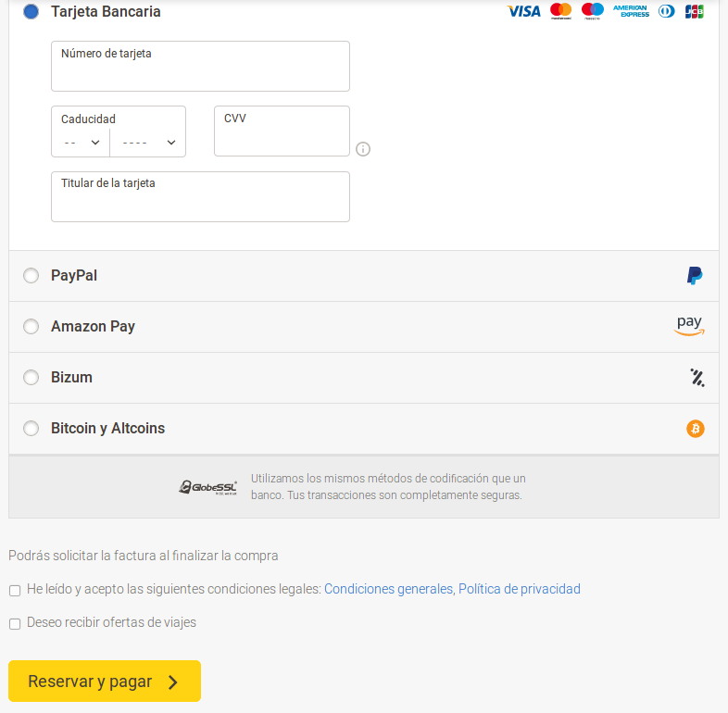Click the American Express logo
The image size is (728, 713).
[x=631, y=12]
